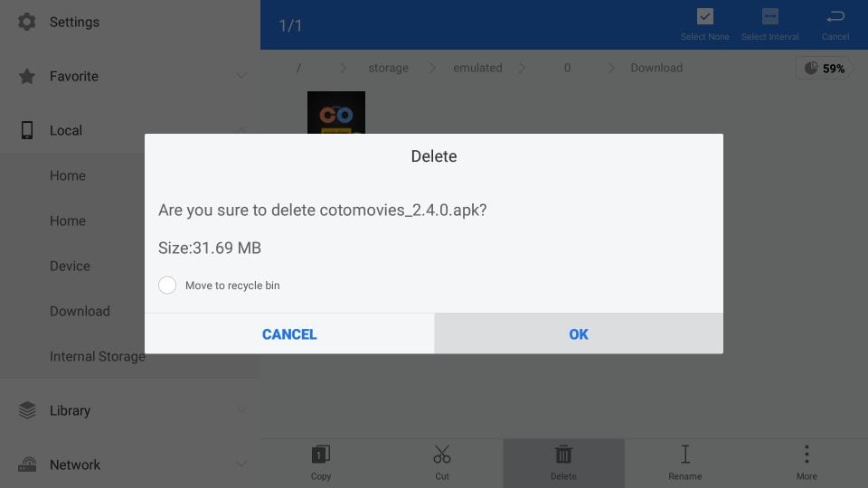Open Download in the sidebar

80,311
